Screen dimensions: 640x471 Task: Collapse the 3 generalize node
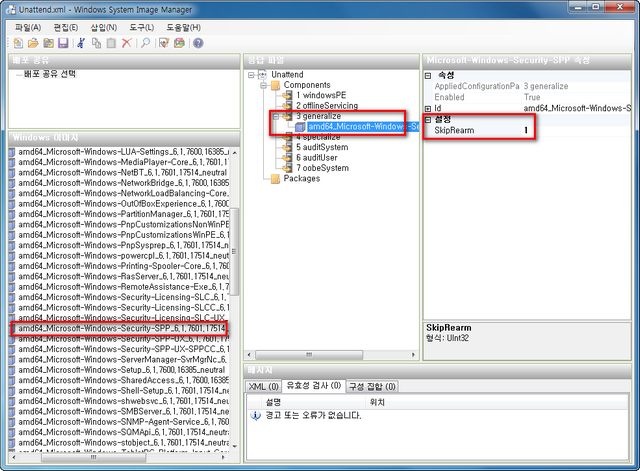click(x=276, y=116)
